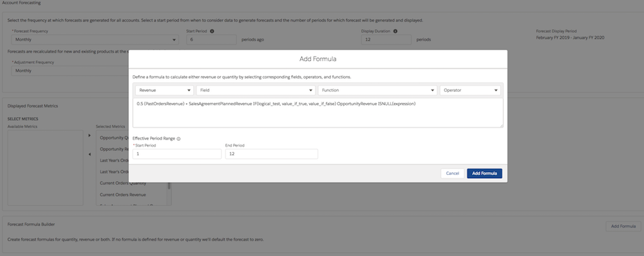644x256 pixels.
Task: Cancel the Add Formula dialog
Action: pyautogui.click(x=452, y=174)
